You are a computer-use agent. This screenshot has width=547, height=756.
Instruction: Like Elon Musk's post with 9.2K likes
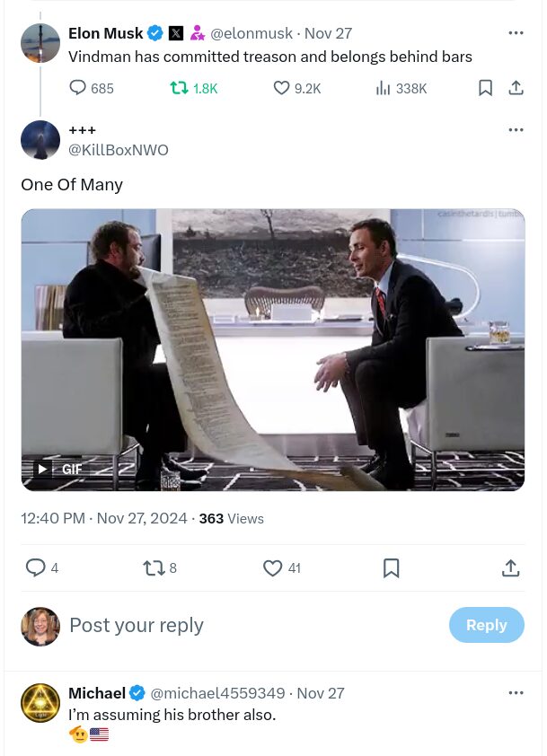click(x=282, y=88)
